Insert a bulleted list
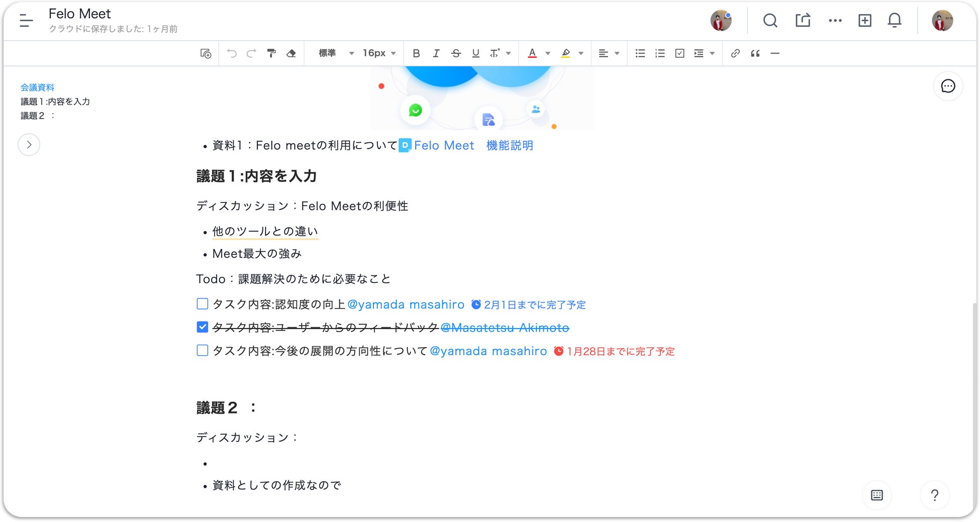 [x=640, y=53]
